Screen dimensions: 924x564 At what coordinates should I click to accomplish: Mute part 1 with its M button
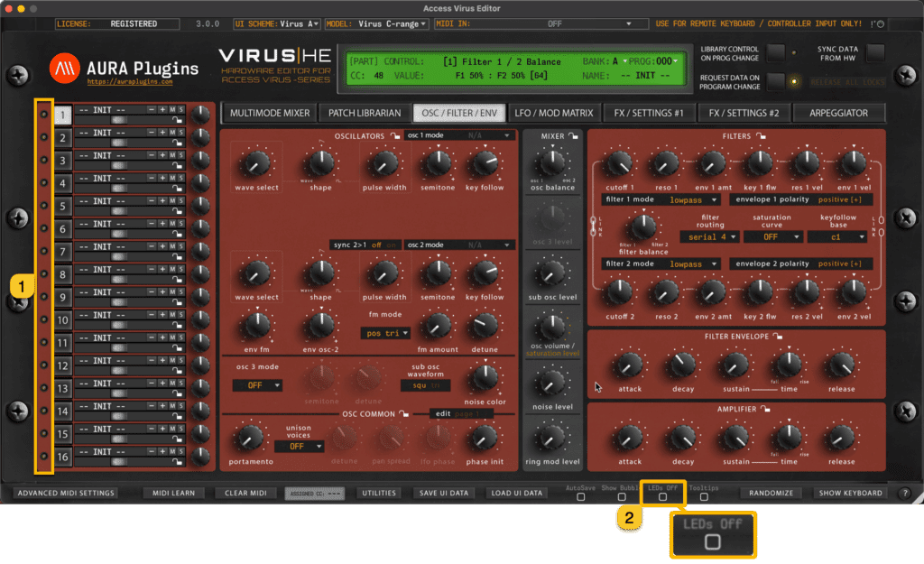point(172,109)
